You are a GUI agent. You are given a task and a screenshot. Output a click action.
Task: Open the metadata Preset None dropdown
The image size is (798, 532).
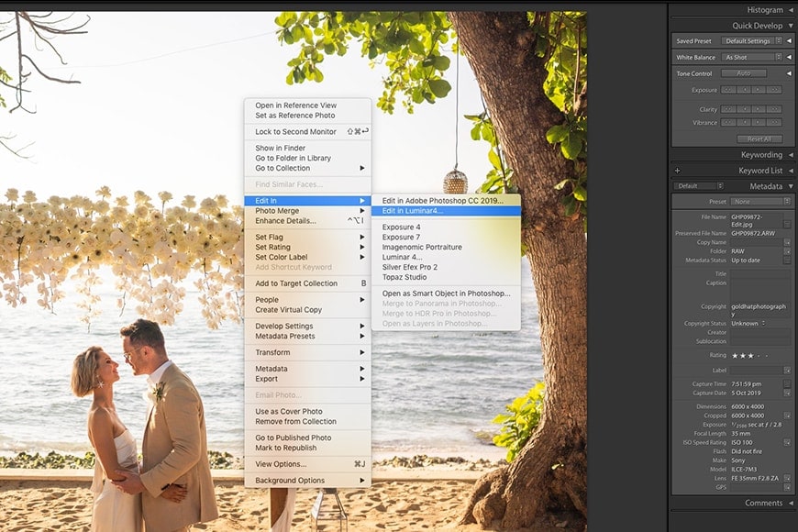tap(760, 202)
